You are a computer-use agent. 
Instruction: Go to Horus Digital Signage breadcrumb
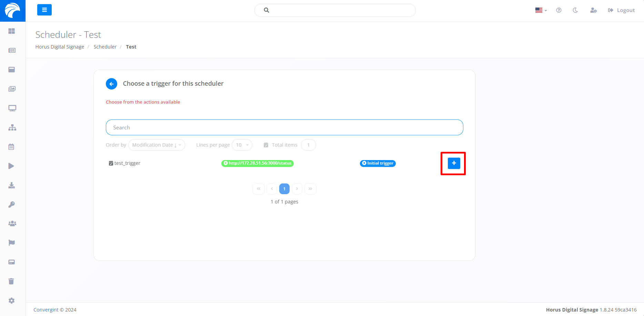point(60,47)
